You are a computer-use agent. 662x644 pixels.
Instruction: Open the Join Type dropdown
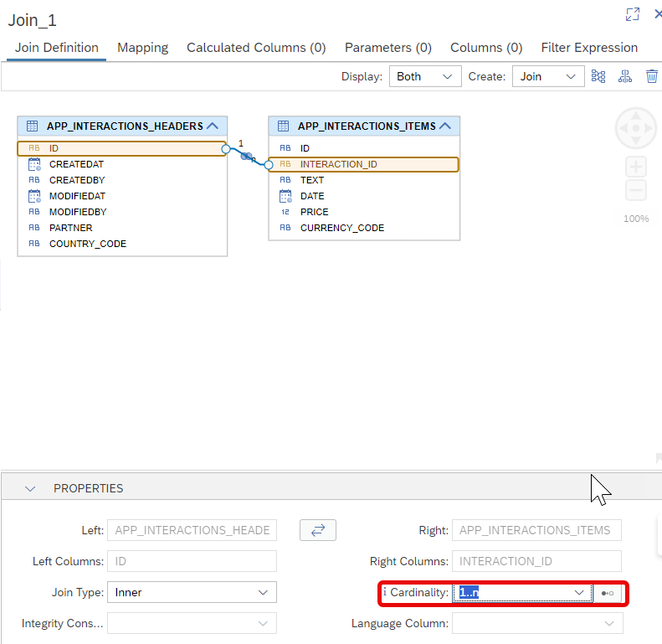click(192, 592)
